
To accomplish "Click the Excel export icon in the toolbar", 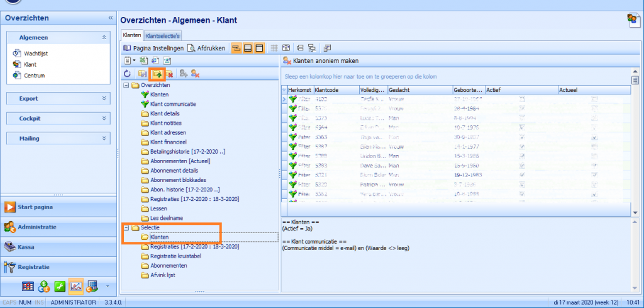I will [143, 60].
